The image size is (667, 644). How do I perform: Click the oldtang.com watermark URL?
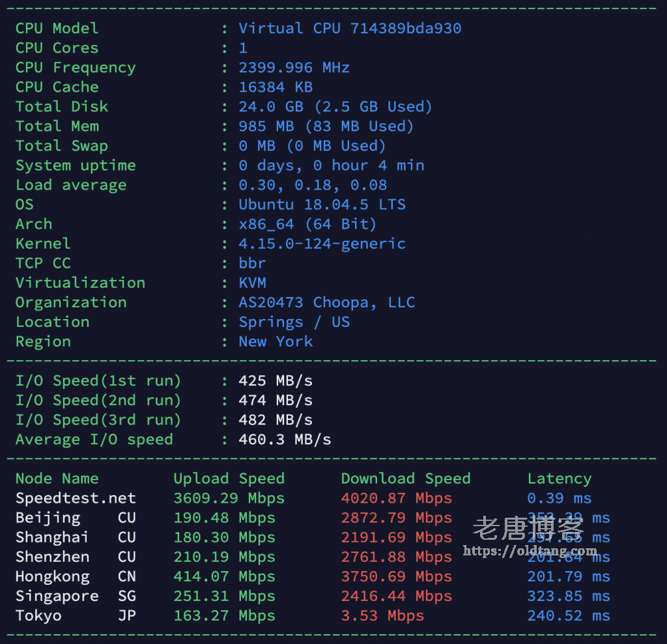[x=530, y=551]
